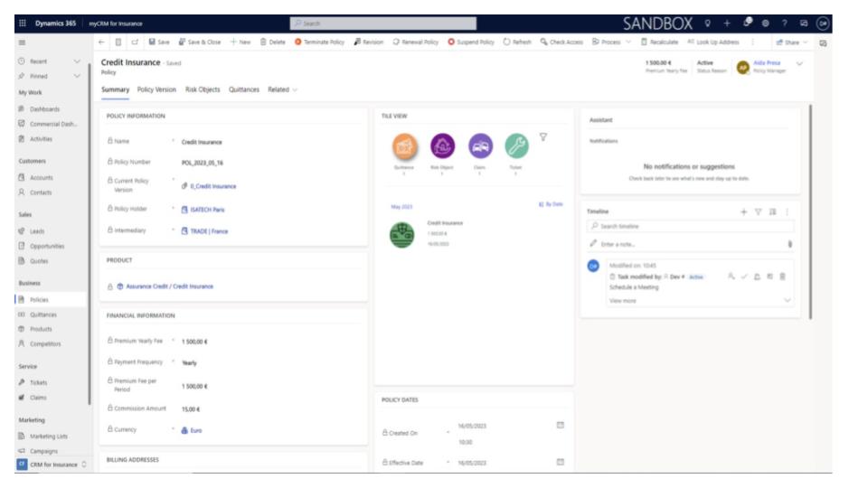This screenshot has height=488, width=868.
Task: Go back using the back arrow
Action: [x=101, y=42]
